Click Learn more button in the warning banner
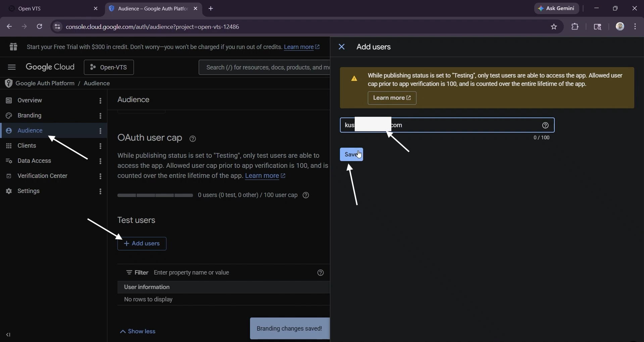 [392, 98]
